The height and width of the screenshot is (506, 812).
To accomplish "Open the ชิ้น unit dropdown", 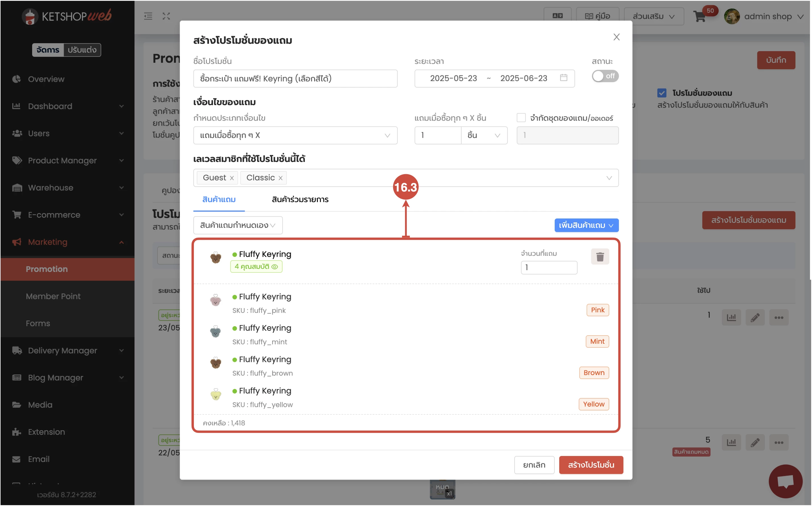I will (x=484, y=135).
